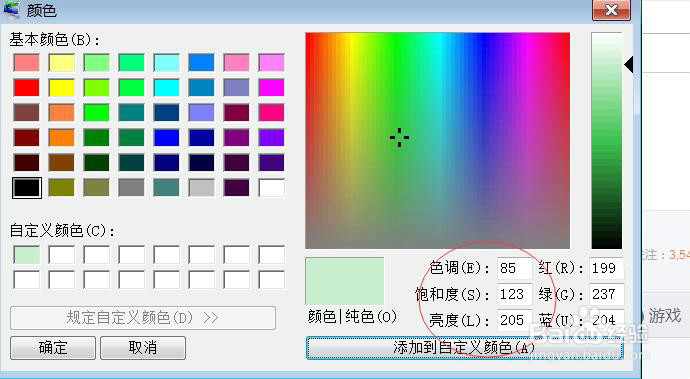Screen dimensions: 690x379
Task: Select the white basic color swatch
Action: 272,188
